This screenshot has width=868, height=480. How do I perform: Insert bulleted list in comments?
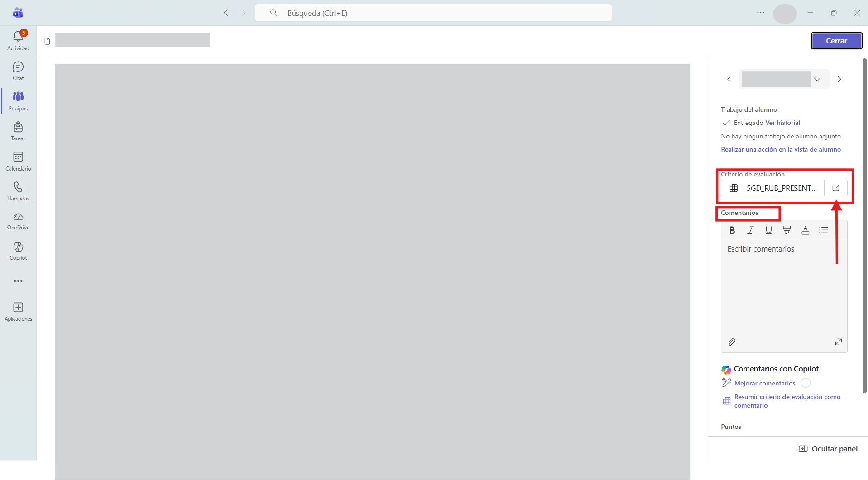click(824, 230)
